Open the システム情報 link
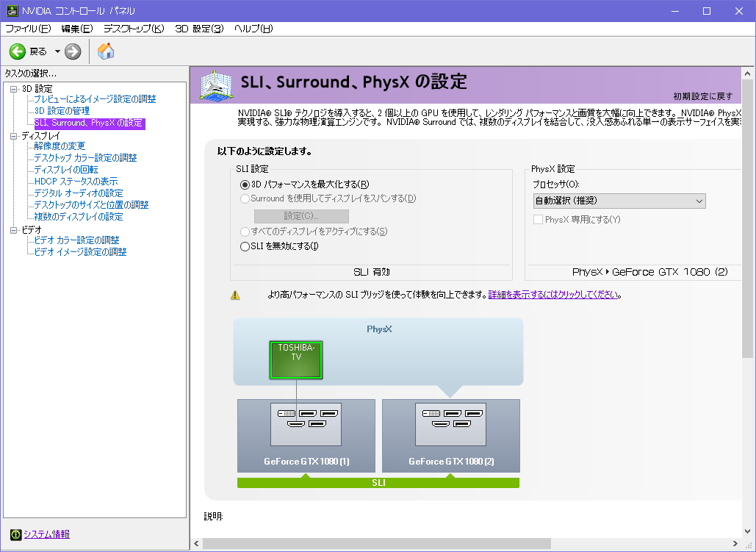This screenshot has height=552, width=756. coord(47,534)
